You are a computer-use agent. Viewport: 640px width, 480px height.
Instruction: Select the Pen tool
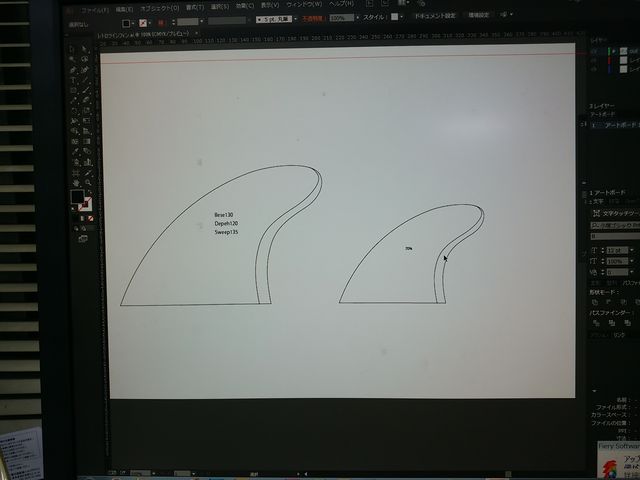73,70
